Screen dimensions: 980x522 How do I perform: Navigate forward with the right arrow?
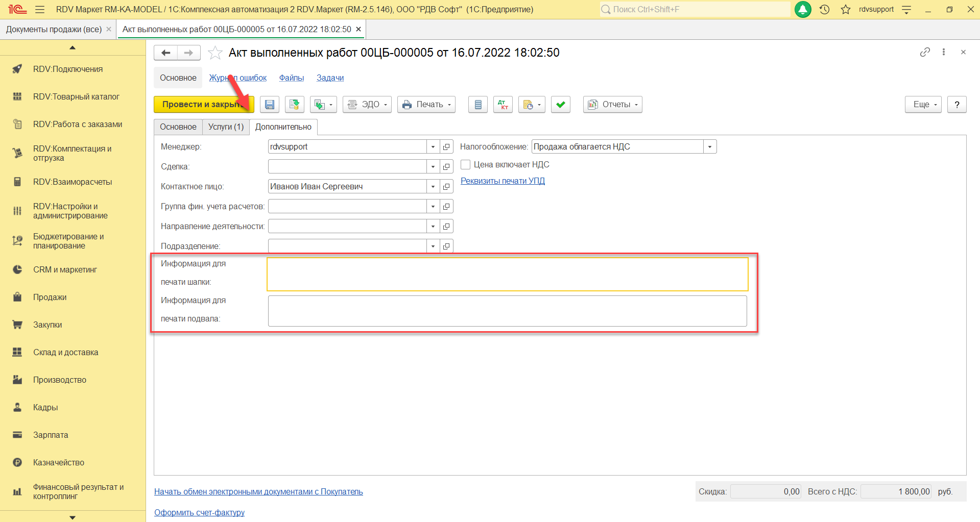click(189, 53)
